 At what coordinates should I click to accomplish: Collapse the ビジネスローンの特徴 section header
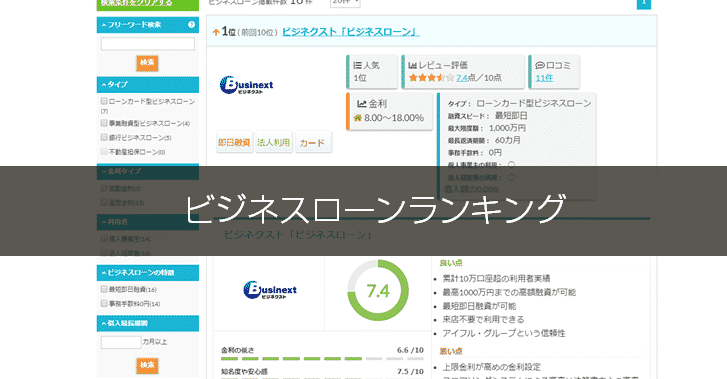tap(147, 273)
